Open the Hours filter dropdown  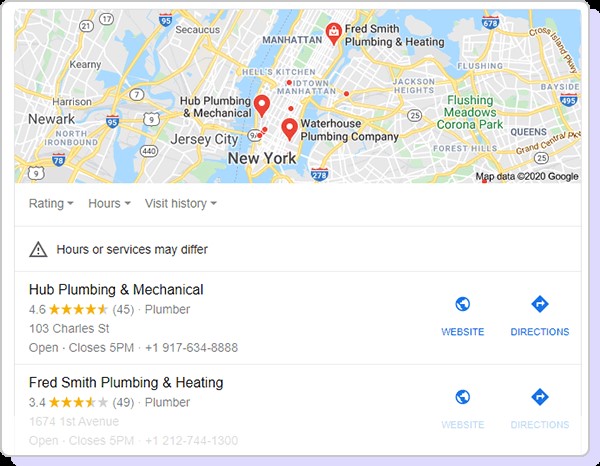coord(109,204)
